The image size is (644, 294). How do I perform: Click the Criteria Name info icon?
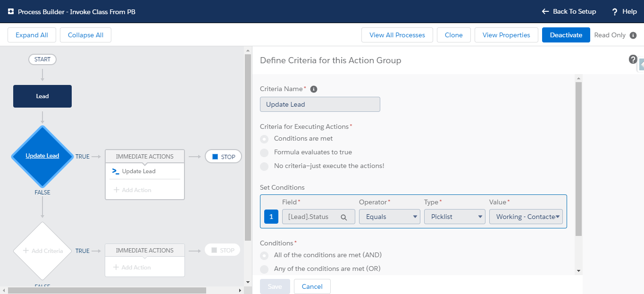tap(314, 89)
